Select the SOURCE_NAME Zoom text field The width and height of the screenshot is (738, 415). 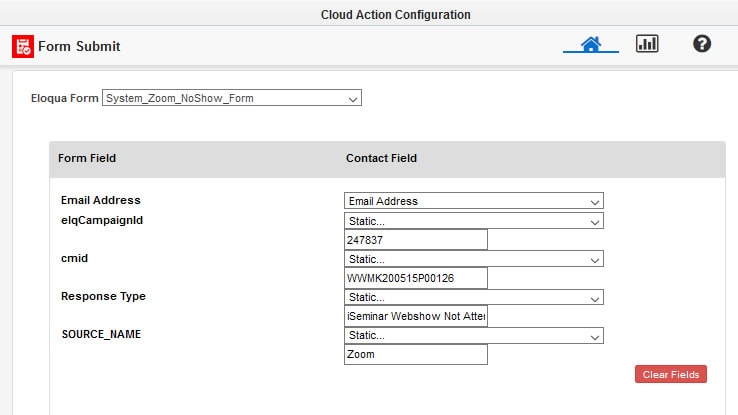[x=415, y=355]
